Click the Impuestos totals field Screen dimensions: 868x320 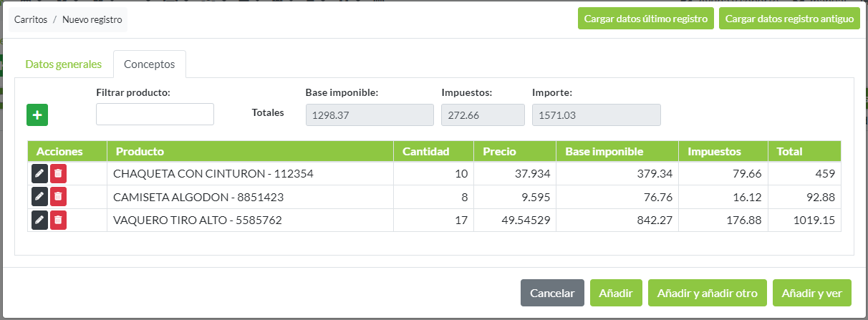click(x=483, y=115)
